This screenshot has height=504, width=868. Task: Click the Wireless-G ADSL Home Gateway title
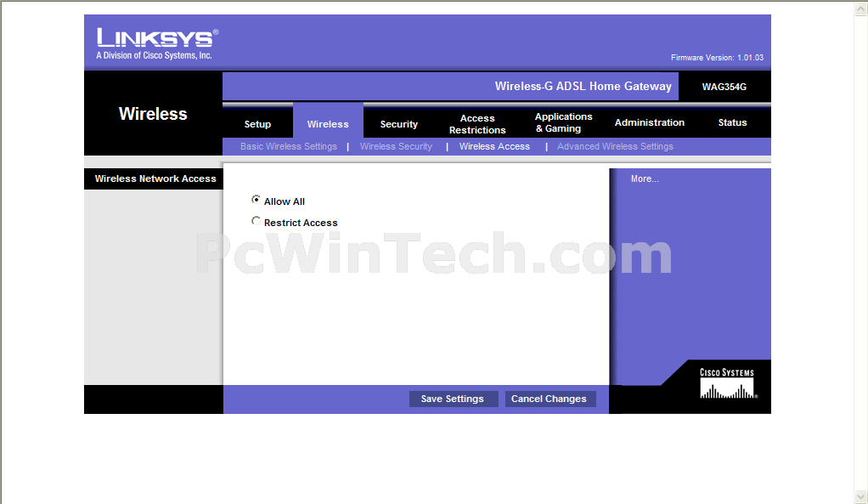[x=583, y=87]
